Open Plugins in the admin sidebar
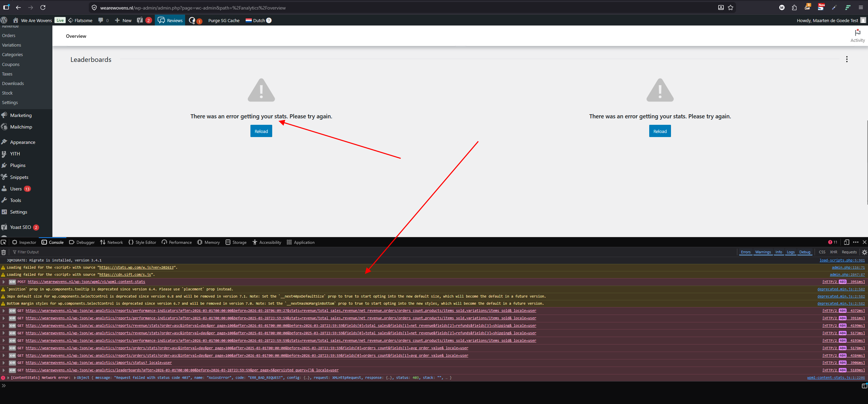The width and height of the screenshot is (868, 404). 18,165
